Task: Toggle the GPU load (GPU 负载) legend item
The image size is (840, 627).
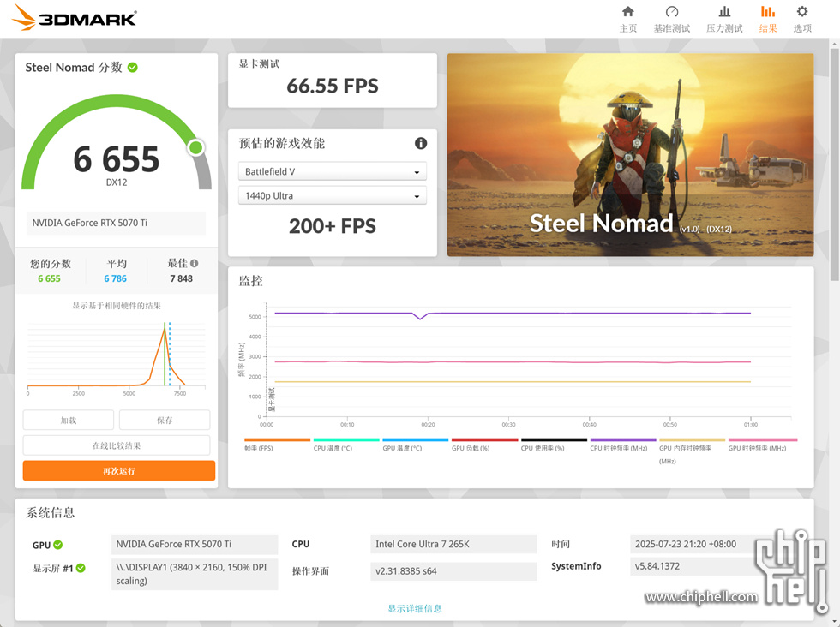Action: tap(484, 444)
